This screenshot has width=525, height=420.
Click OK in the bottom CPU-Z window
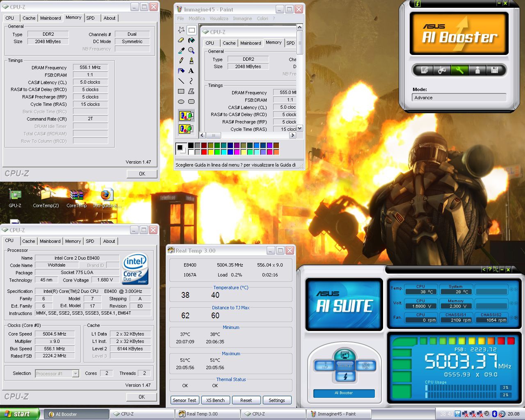(142, 397)
